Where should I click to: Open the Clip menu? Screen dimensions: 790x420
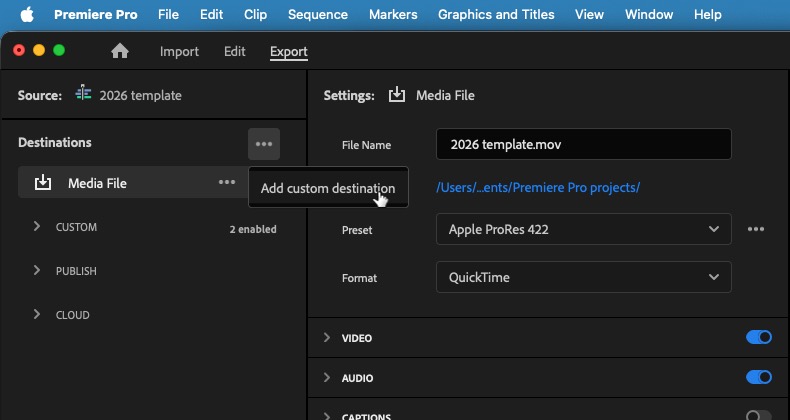255,15
